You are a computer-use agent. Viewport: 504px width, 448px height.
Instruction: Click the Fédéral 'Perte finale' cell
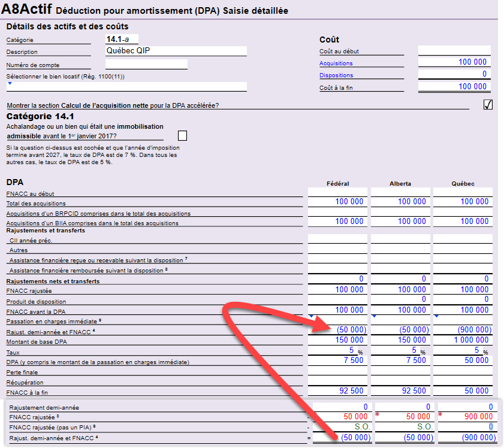[337, 371]
